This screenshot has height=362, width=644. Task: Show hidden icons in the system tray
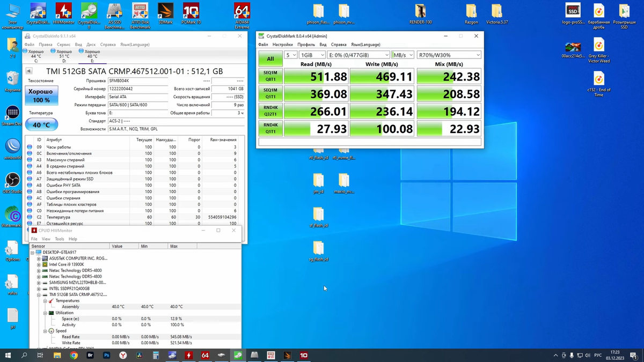555,355
